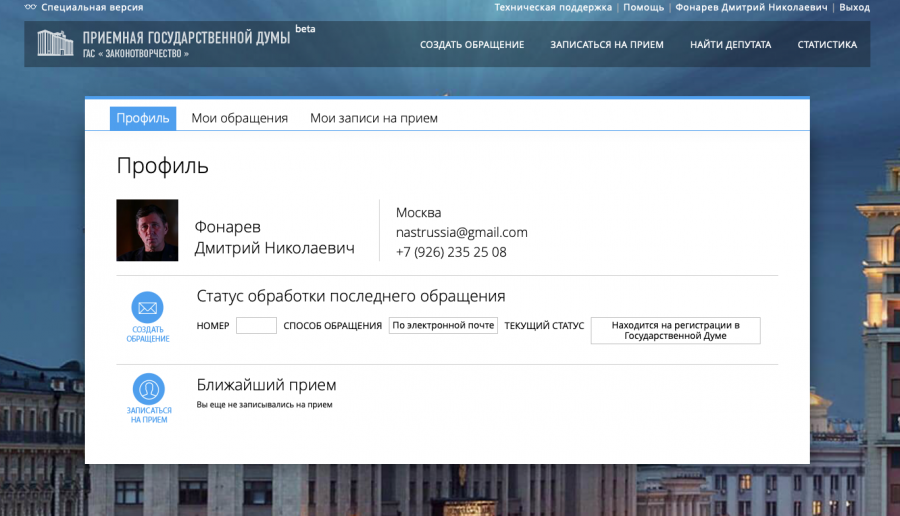
Task: Click the Дмитрий Николаевич text in profile
Action: click(x=274, y=248)
